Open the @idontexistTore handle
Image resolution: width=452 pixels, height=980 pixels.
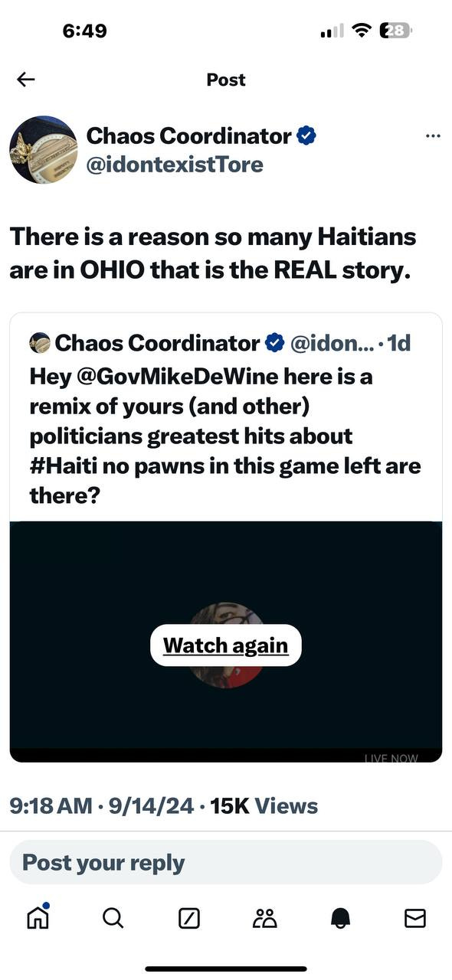coord(175,165)
